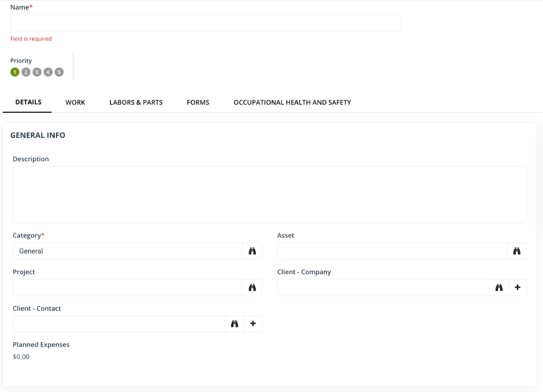Viewport: 543px width, 392px height.
Task: Add a new Client - Contact
Action: [253, 323]
